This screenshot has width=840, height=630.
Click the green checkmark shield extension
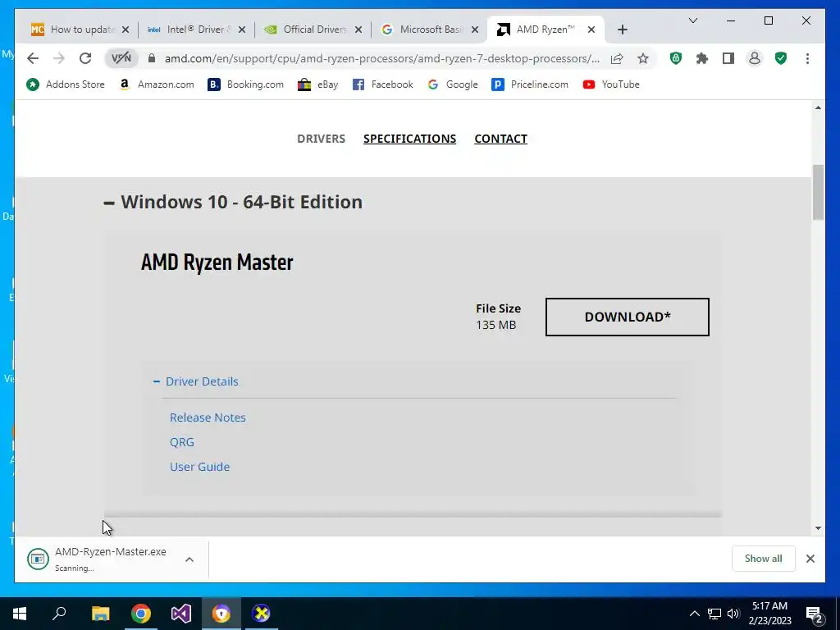coord(781,58)
